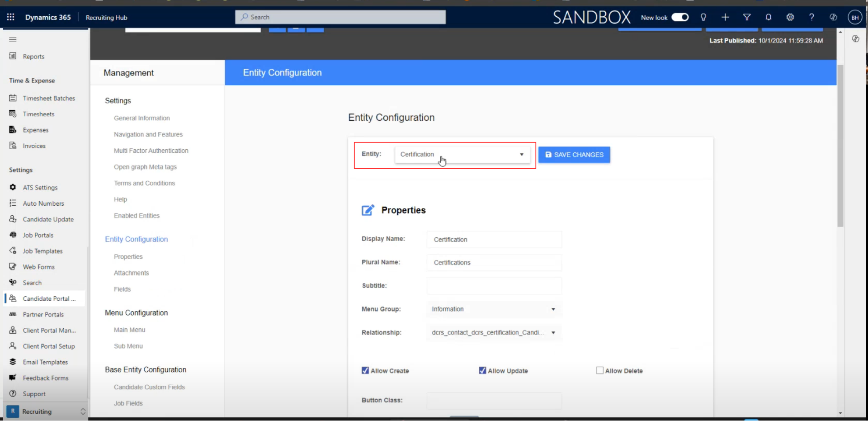Click the Support help icon

coord(13,393)
